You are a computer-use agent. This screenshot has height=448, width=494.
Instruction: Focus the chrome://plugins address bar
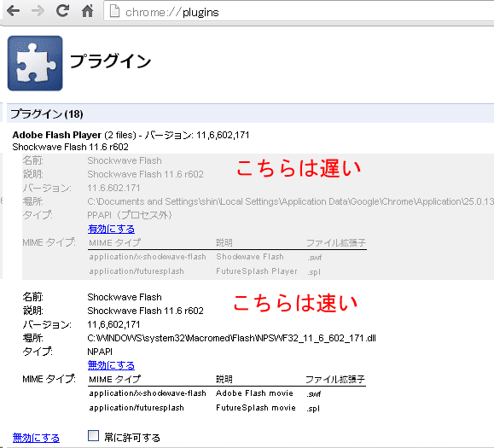299,12
